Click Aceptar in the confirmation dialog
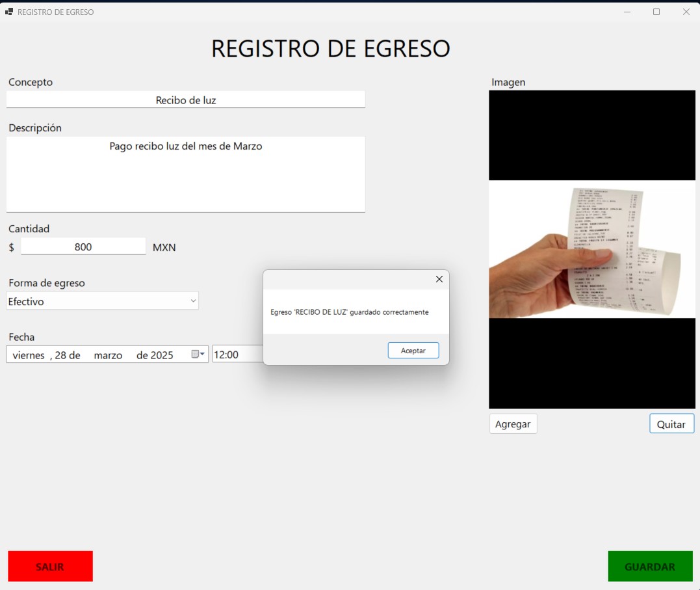Screen dimensions: 700x590 413,351
